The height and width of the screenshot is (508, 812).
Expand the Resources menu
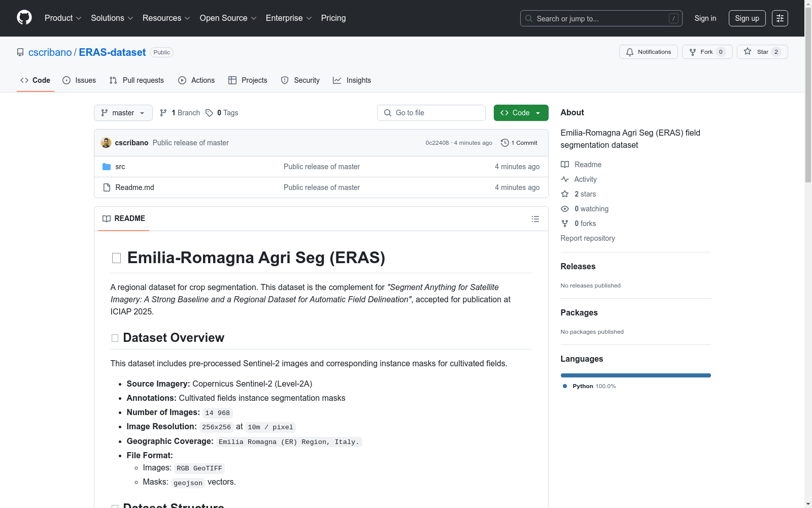tap(166, 18)
